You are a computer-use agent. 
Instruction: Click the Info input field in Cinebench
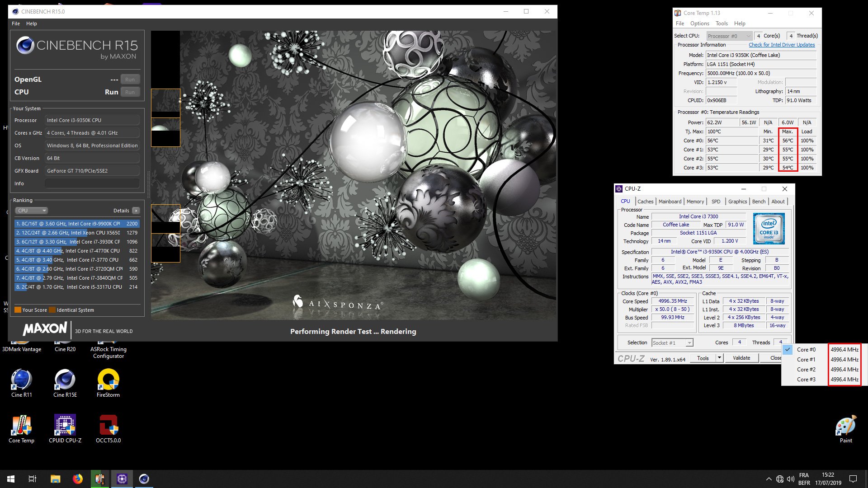tap(92, 183)
